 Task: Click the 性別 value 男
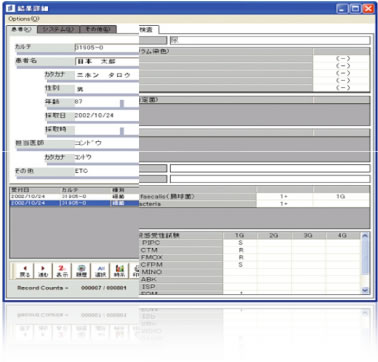(80, 89)
